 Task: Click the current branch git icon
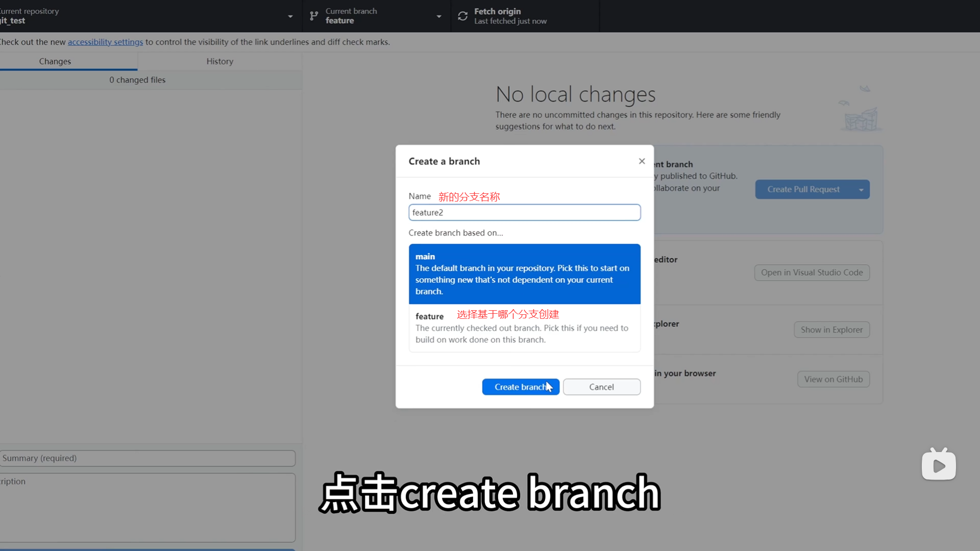click(314, 16)
